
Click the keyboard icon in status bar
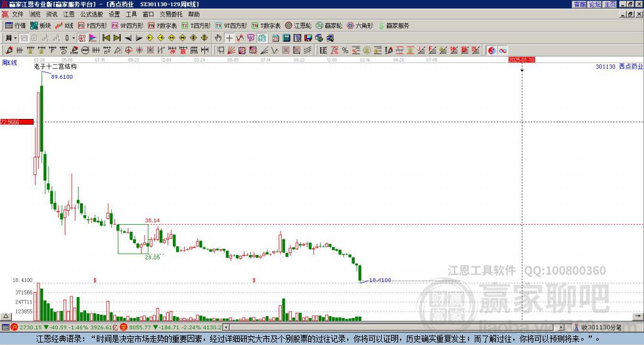coord(5,327)
